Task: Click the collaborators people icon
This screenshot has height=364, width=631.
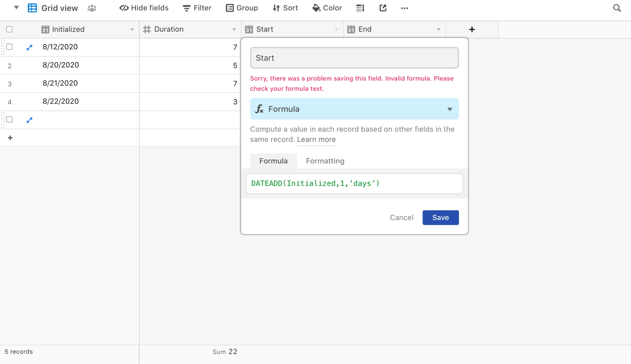Action: pyautogui.click(x=92, y=8)
